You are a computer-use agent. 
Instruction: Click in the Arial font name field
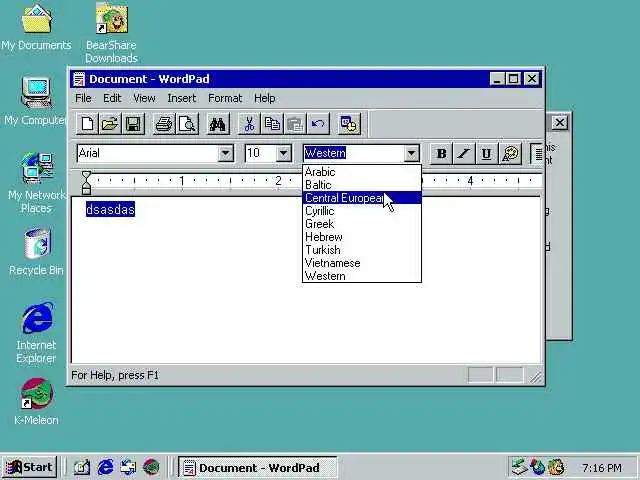pyautogui.click(x=147, y=154)
